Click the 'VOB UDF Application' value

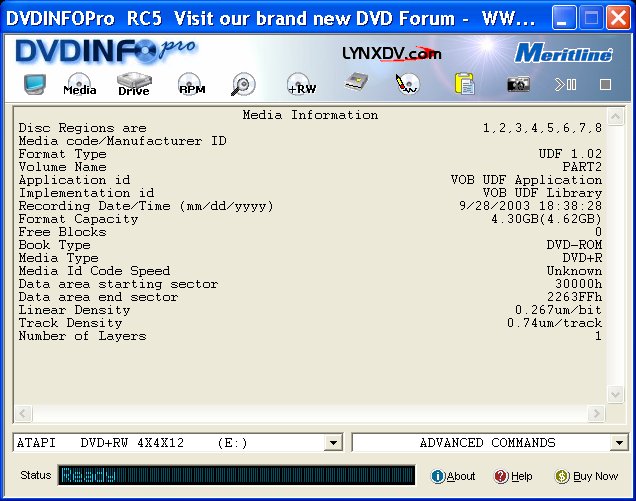coord(526,180)
